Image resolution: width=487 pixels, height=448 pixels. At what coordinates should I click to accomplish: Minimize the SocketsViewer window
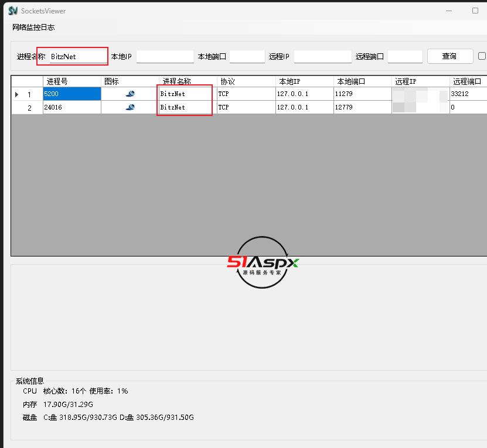(449, 11)
